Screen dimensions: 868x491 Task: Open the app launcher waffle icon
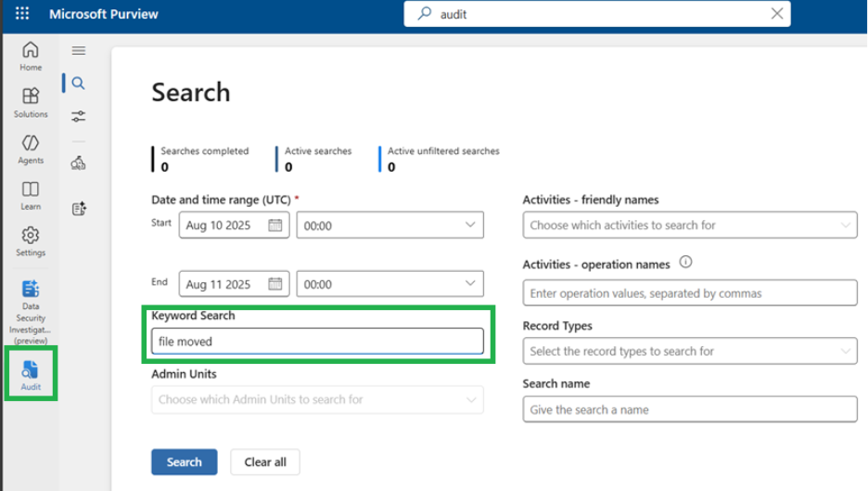(x=22, y=13)
